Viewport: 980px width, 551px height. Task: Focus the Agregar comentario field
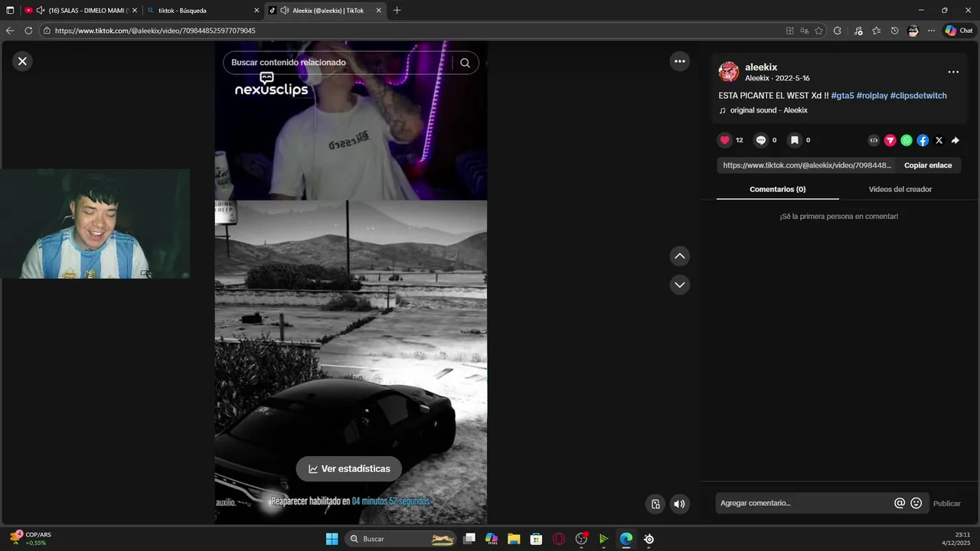[x=804, y=504]
